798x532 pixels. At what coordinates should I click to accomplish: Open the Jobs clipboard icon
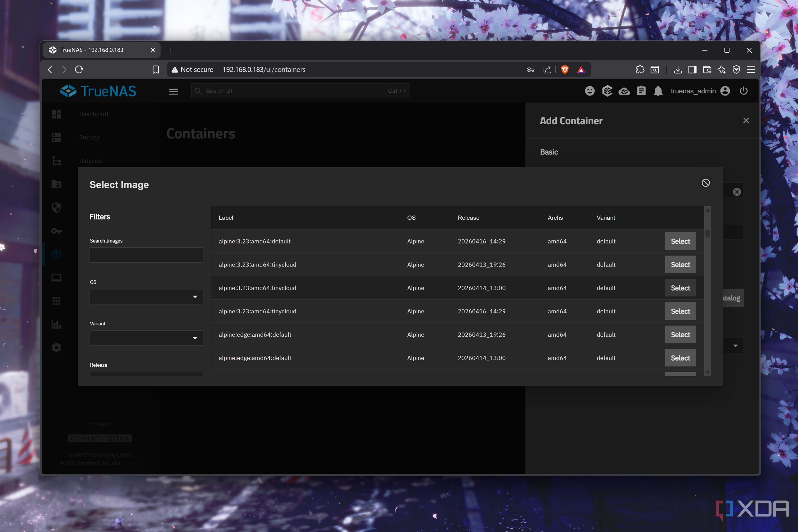[x=641, y=91]
